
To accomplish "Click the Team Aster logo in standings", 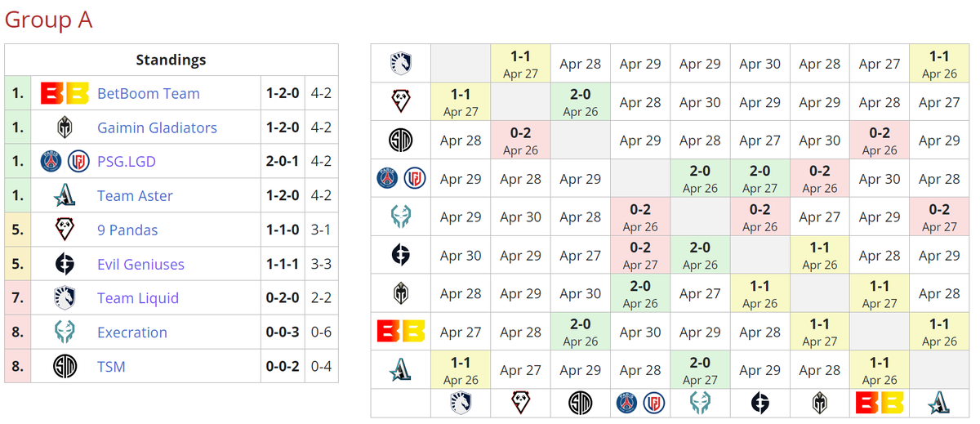I will [65, 196].
